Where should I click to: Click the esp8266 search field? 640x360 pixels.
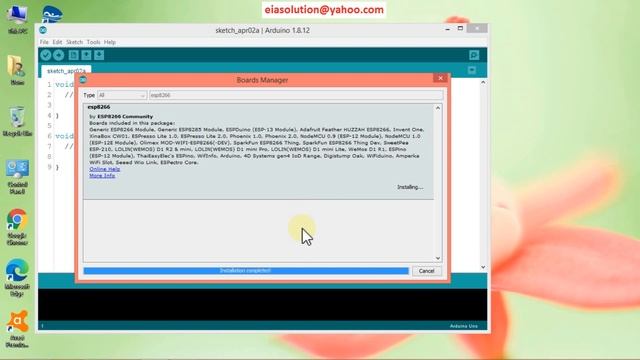[x=296, y=95]
